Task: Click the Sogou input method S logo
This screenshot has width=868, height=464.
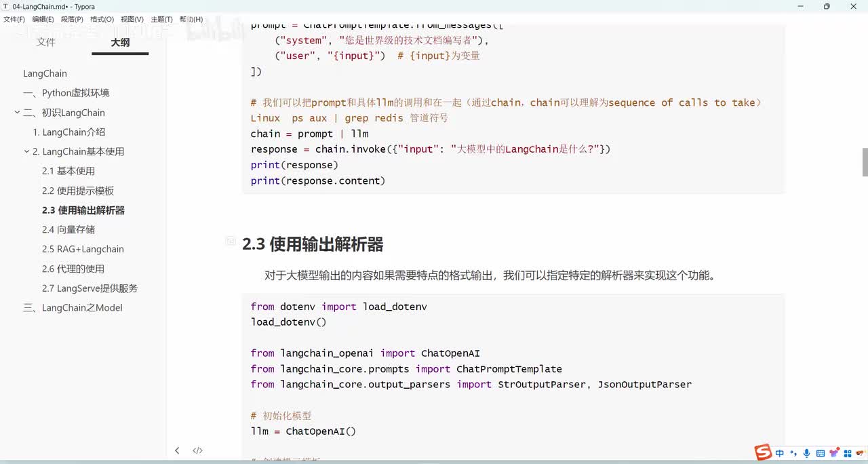Action: pos(764,452)
